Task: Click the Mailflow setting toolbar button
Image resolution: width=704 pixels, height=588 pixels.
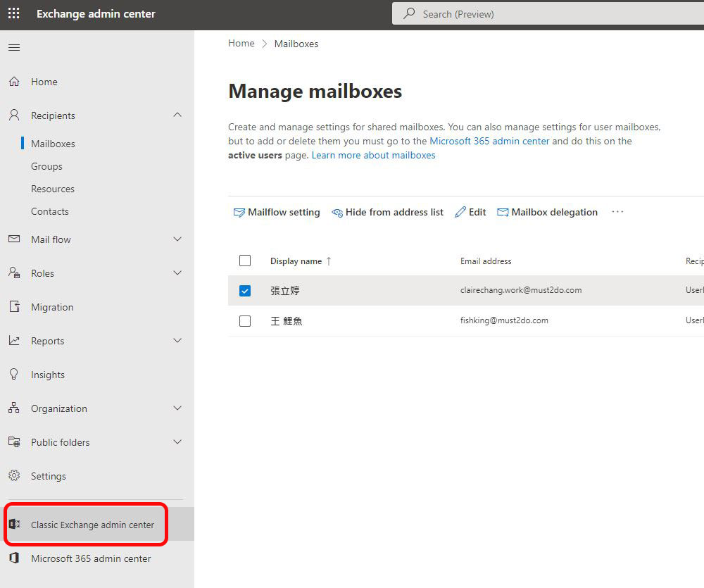Action: point(277,212)
